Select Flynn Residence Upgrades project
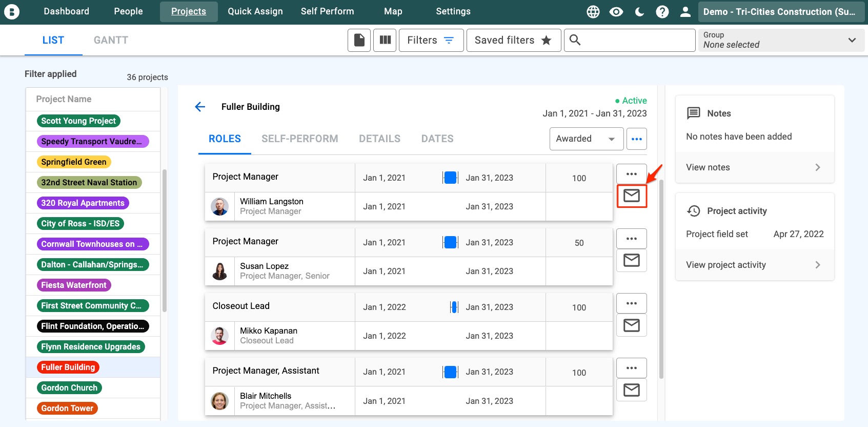The width and height of the screenshot is (868, 427). [x=91, y=346]
